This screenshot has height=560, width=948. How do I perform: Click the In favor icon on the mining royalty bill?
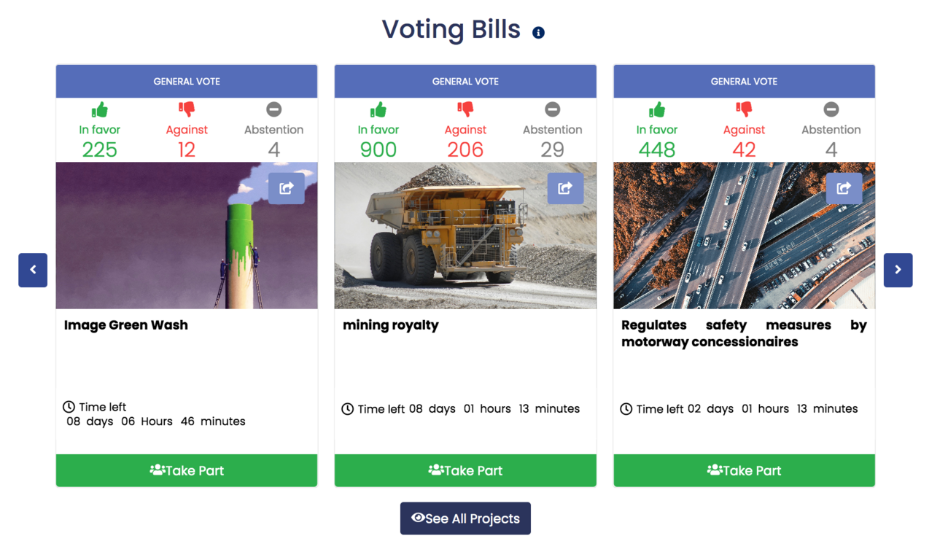coord(378,109)
